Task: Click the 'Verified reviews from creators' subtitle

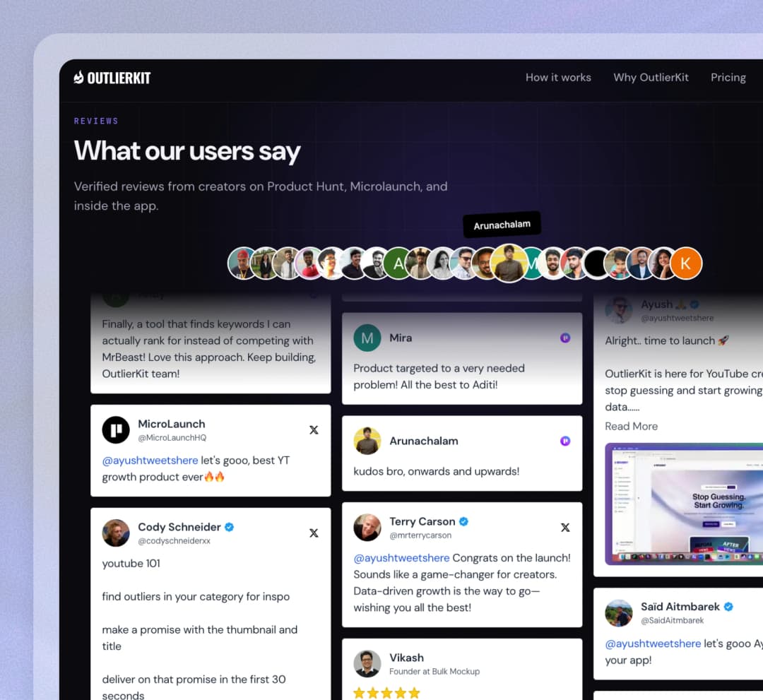Action: tap(261, 196)
